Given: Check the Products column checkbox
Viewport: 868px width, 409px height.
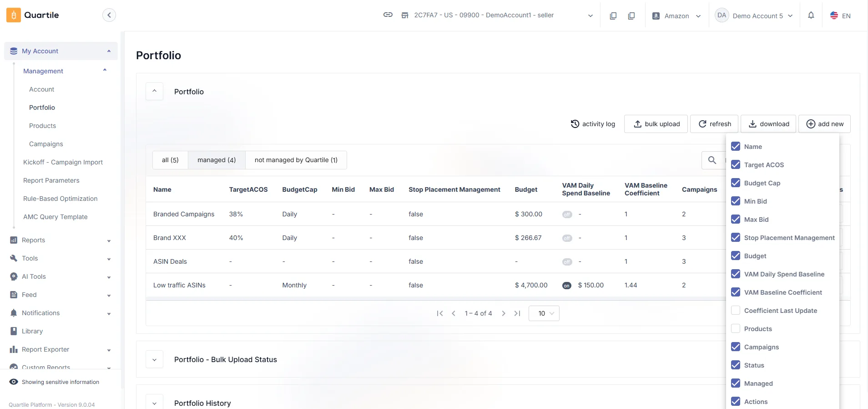Looking at the screenshot, I should [736, 328].
